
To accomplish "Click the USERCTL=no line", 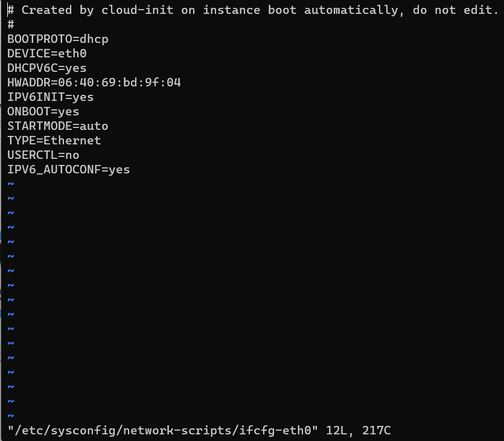I will click(x=43, y=155).
